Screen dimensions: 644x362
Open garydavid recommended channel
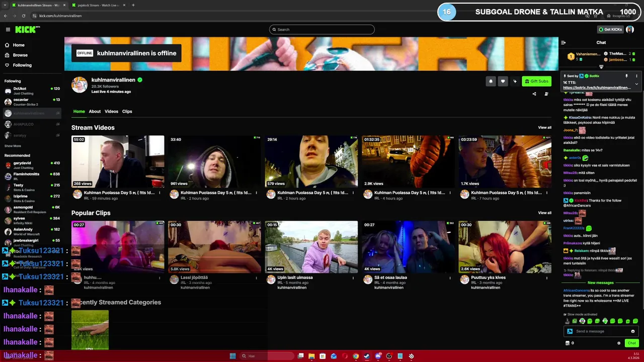coord(32,165)
